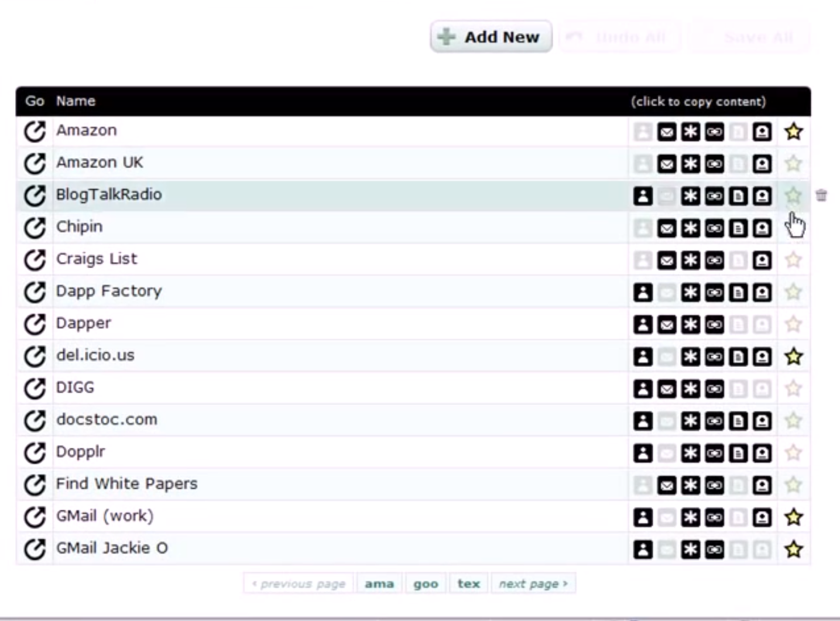Copy Find White Papers email via envelope icon
Viewport: 840px width, 621px height.
(x=667, y=485)
